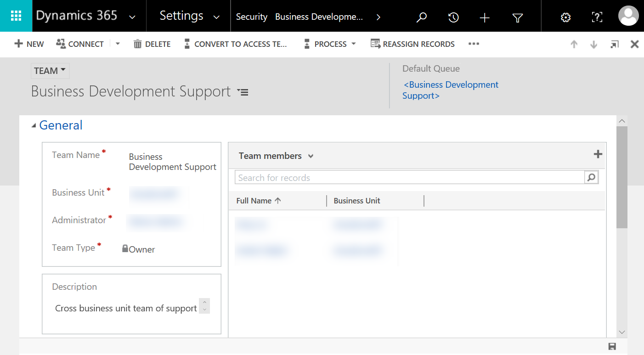644x355 pixels.
Task: Open the more commands ellipsis menu
Action: pyautogui.click(x=474, y=44)
